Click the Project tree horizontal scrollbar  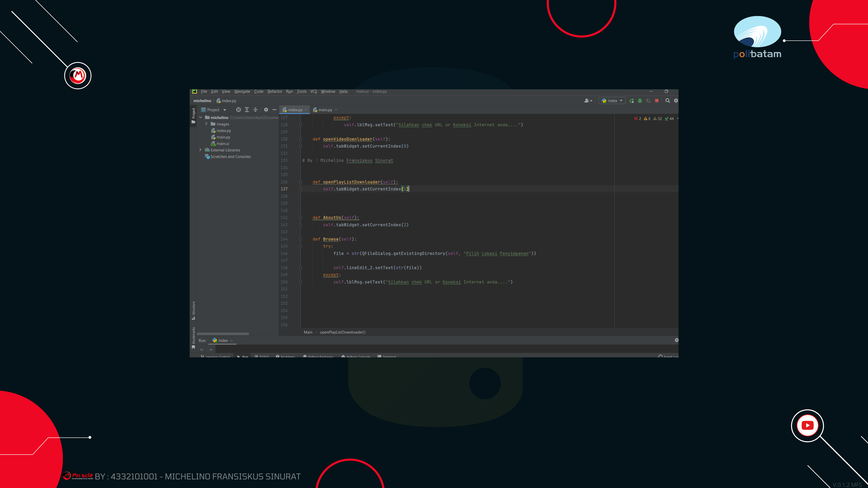tap(223, 334)
